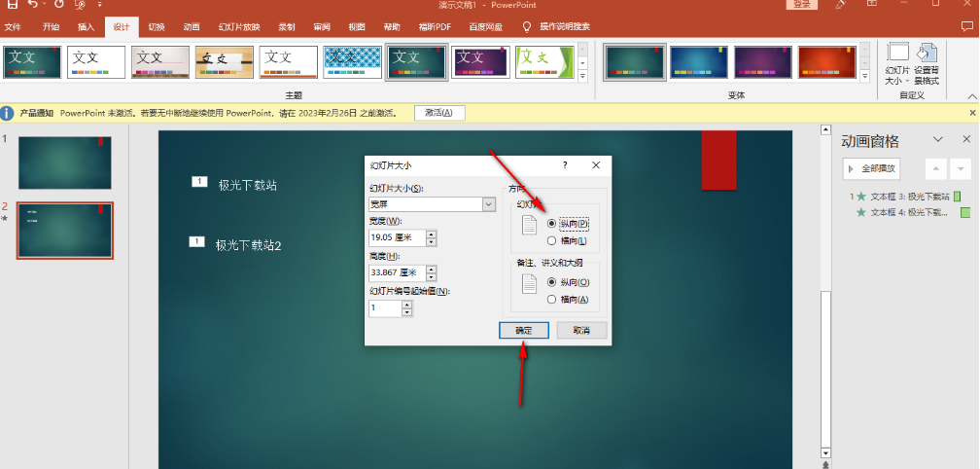Viewport: 980px width, 469px height.
Task: Switch to the Transitions (切换) tab
Action: point(157,27)
